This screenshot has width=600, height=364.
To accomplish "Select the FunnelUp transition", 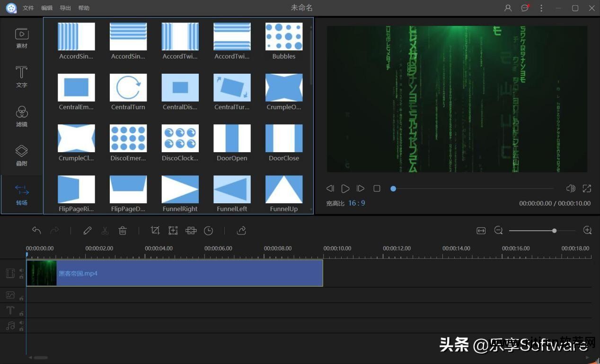I will click(284, 189).
